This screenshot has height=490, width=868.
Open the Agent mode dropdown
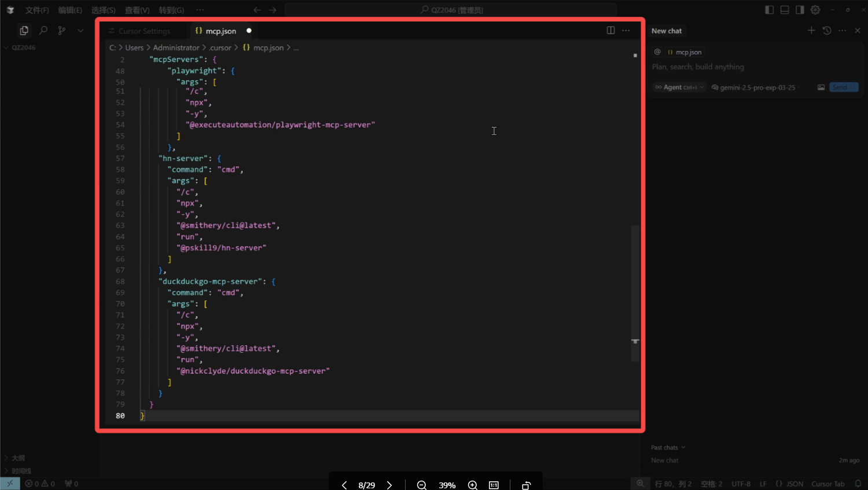tap(679, 87)
